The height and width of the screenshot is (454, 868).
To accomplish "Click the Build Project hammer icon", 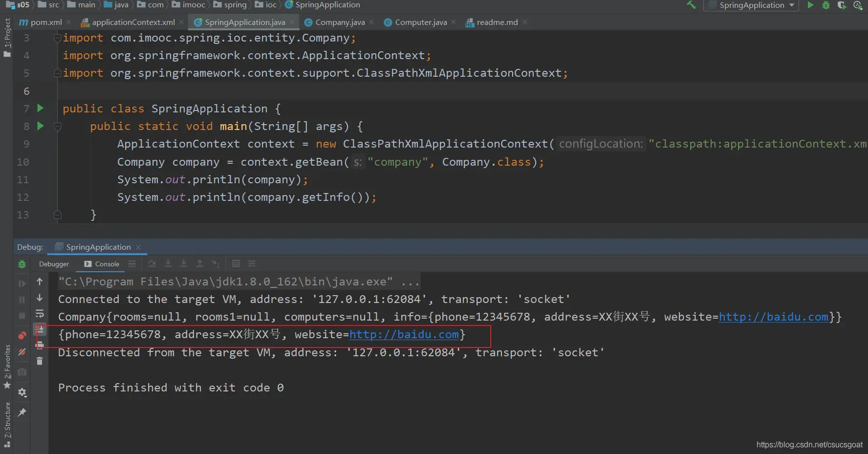I will point(691,5).
